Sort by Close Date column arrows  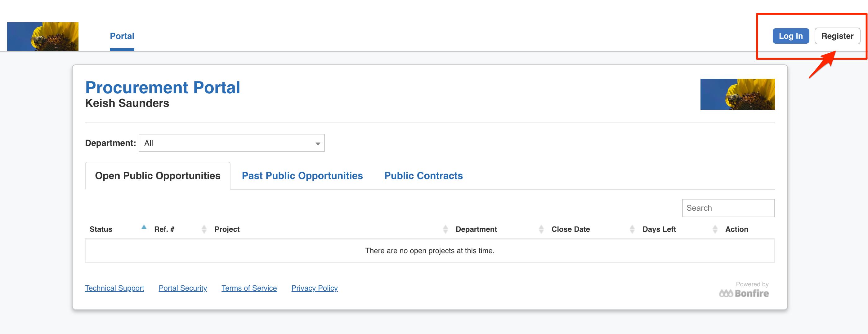coord(632,229)
